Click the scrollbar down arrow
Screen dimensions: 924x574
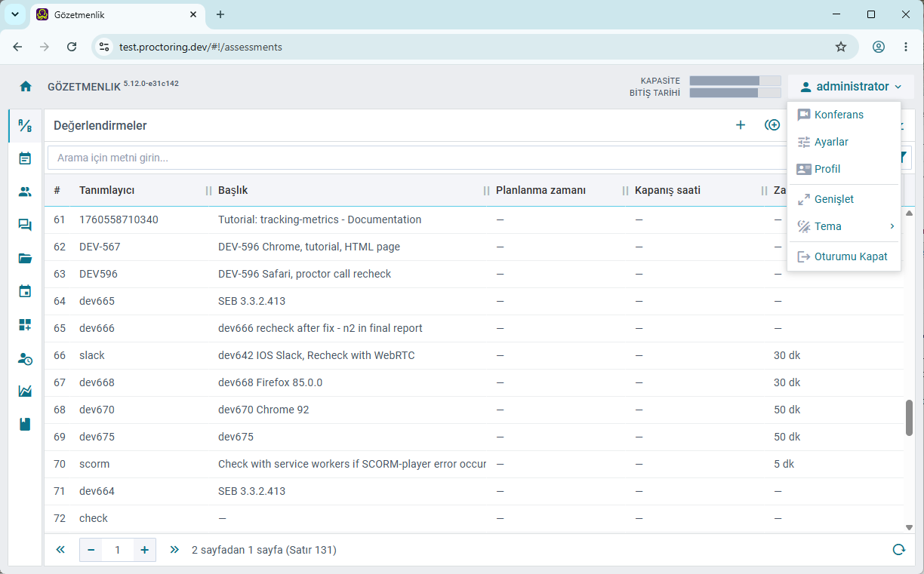click(909, 527)
